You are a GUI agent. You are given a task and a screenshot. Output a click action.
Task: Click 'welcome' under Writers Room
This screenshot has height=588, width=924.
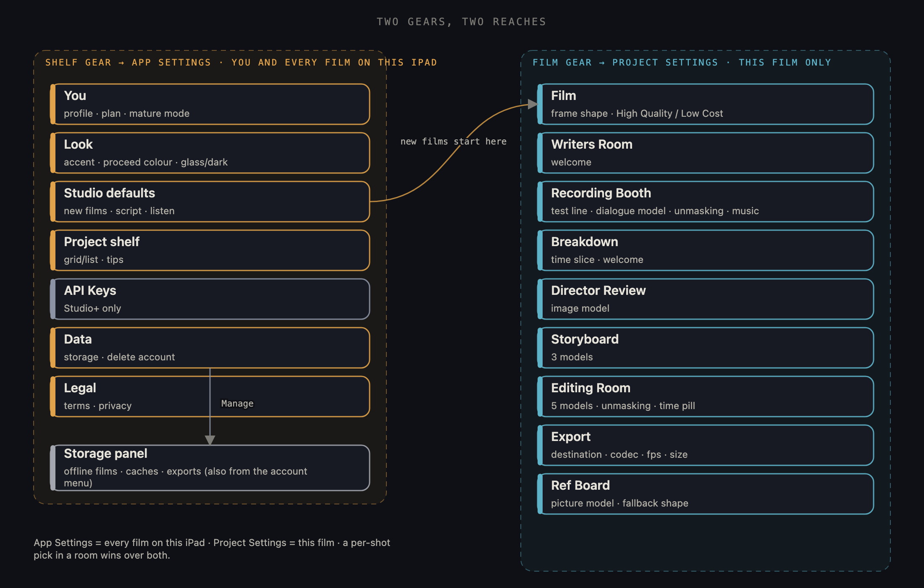pyautogui.click(x=571, y=162)
